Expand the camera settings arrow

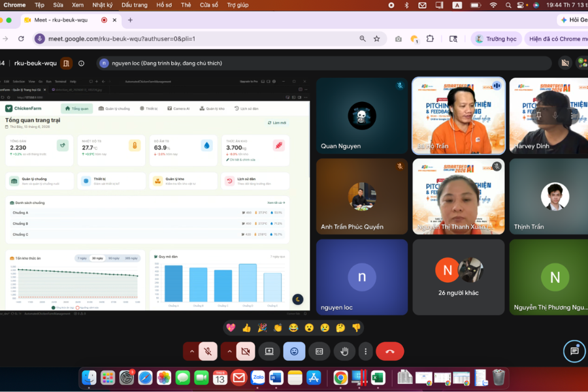229,351
